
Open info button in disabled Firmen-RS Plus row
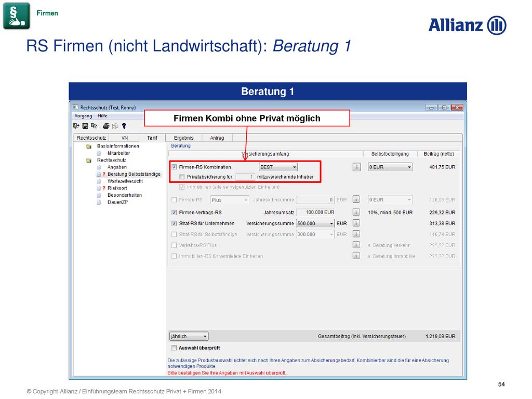click(356, 199)
